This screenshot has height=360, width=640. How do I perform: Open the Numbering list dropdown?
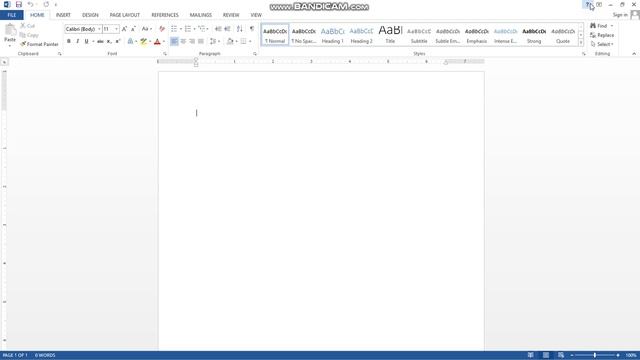click(x=194, y=29)
